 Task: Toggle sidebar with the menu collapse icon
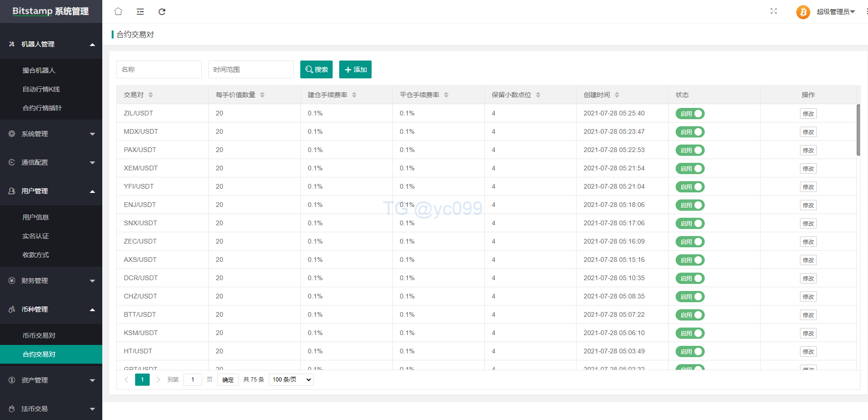coord(140,11)
